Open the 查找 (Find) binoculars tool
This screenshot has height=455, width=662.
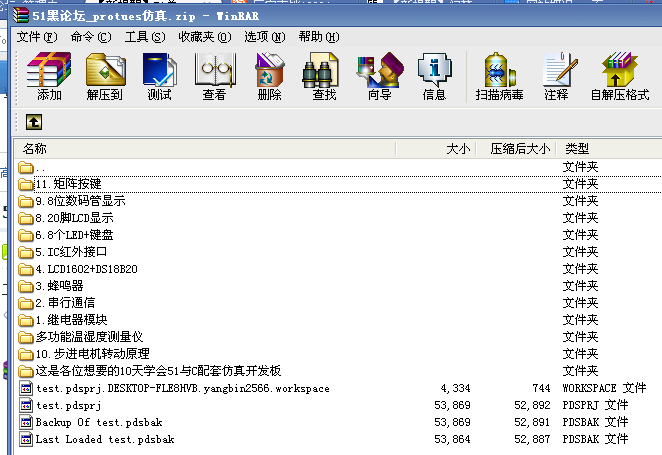tap(324, 76)
